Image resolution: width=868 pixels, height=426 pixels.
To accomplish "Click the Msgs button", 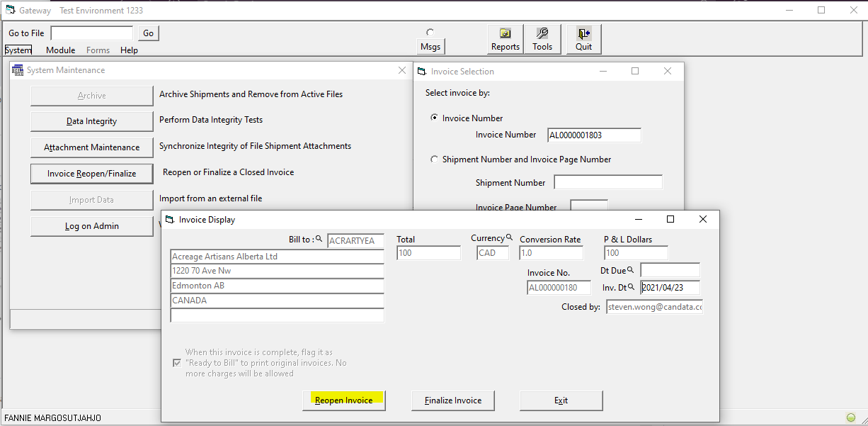I will pyautogui.click(x=430, y=47).
